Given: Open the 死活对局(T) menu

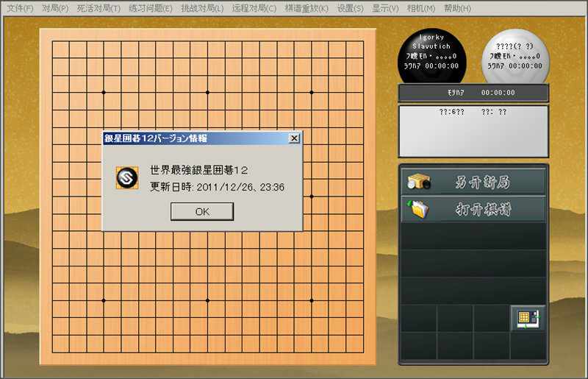Looking at the screenshot, I should [x=98, y=8].
